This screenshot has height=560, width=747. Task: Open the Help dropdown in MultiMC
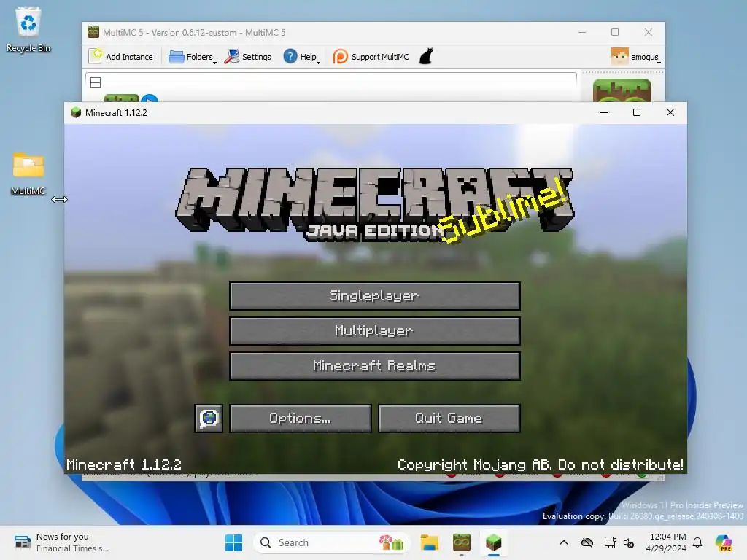(x=301, y=57)
